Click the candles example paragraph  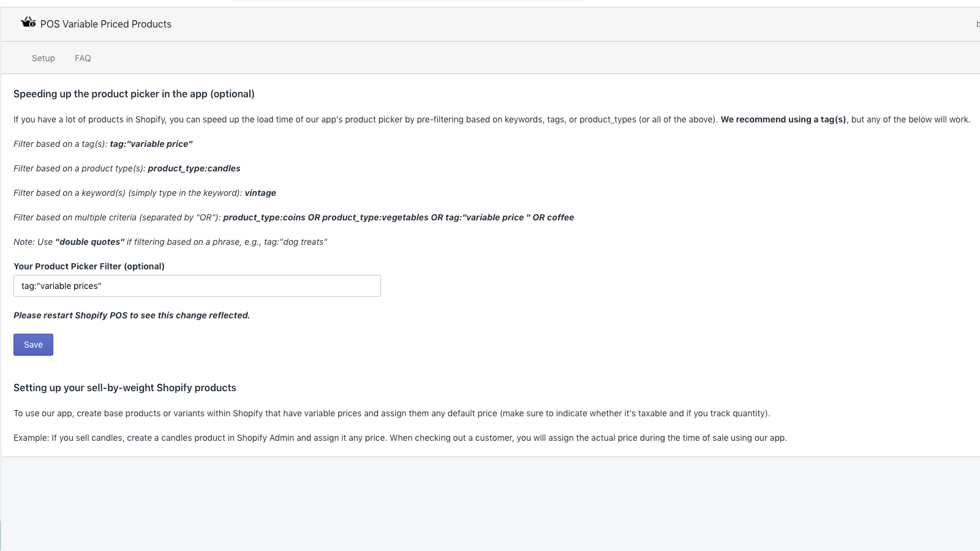401,437
